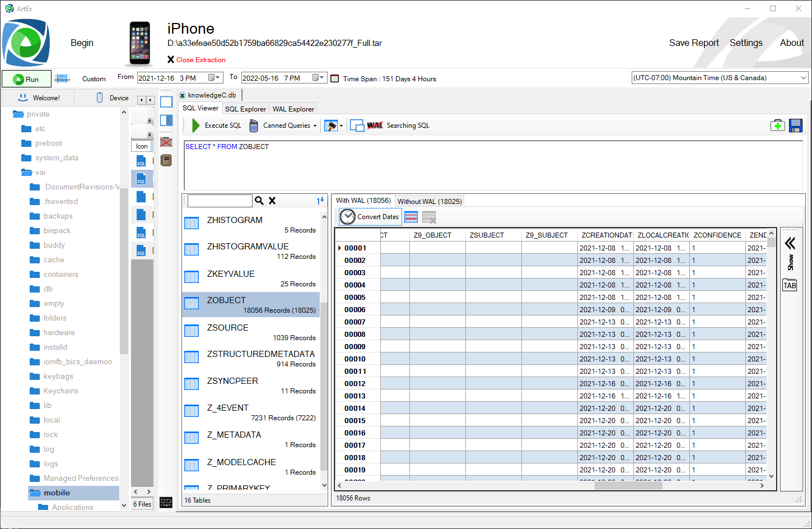Click the double chevron Show panel icon
This screenshot has width=812, height=529.
coord(790,243)
